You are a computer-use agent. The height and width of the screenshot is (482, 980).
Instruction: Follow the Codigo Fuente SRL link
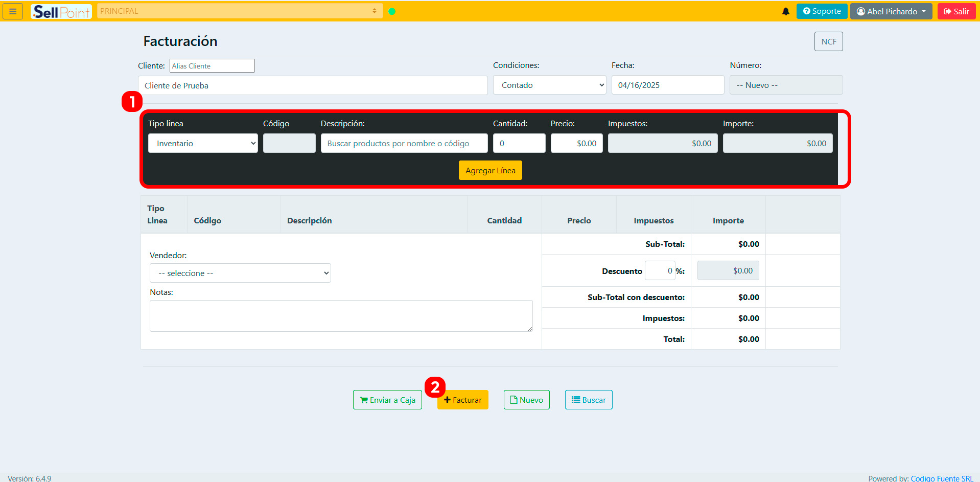942,478
